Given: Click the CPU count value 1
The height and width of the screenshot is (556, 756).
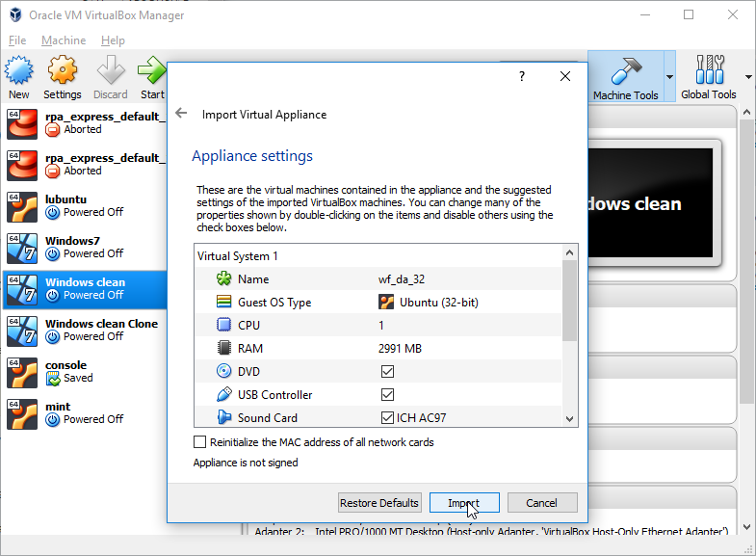Looking at the screenshot, I should point(381,326).
